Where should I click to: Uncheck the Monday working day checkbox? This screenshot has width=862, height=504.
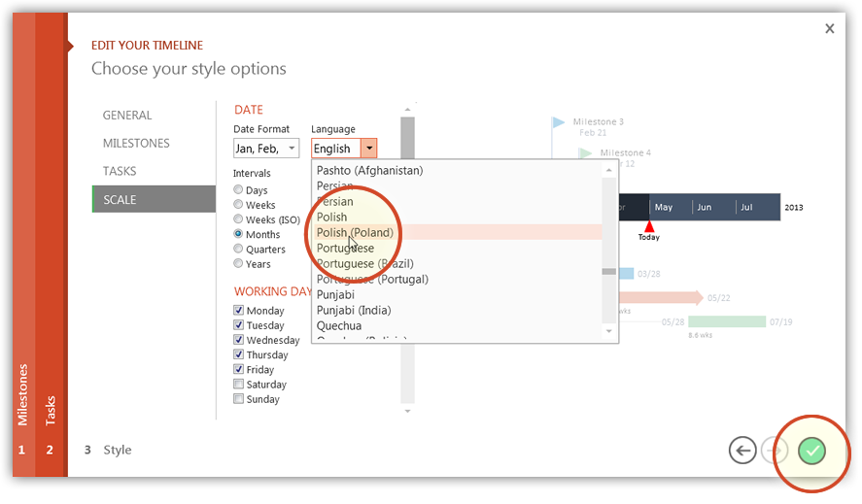(x=239, y=311)
